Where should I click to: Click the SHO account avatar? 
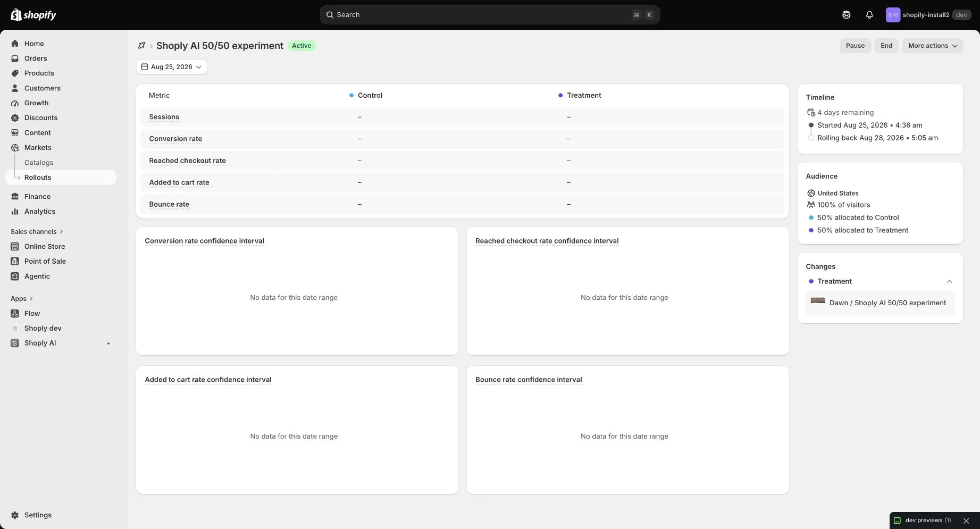(893, 15)
